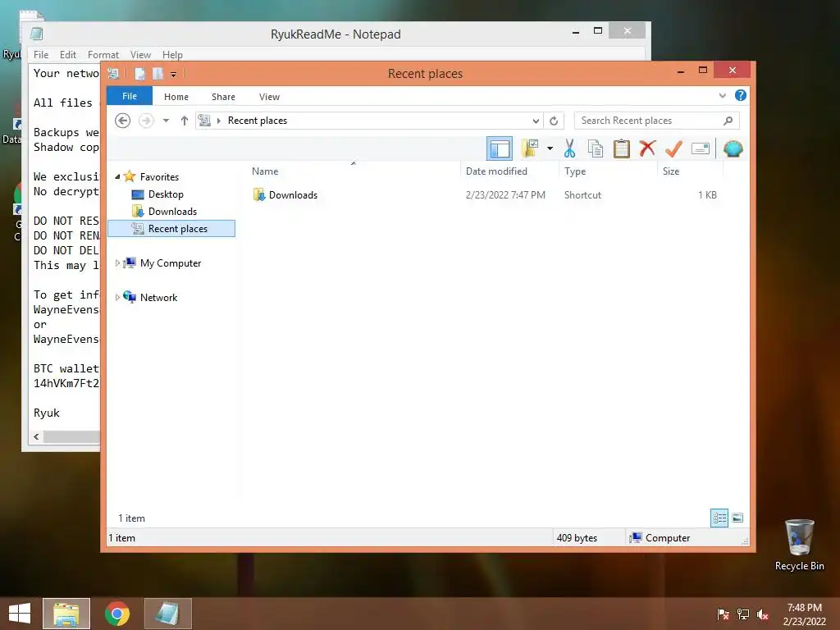Select Downloads in the navigation pane
This screenshot has width=840, height=630.
[x=172, y=212]
